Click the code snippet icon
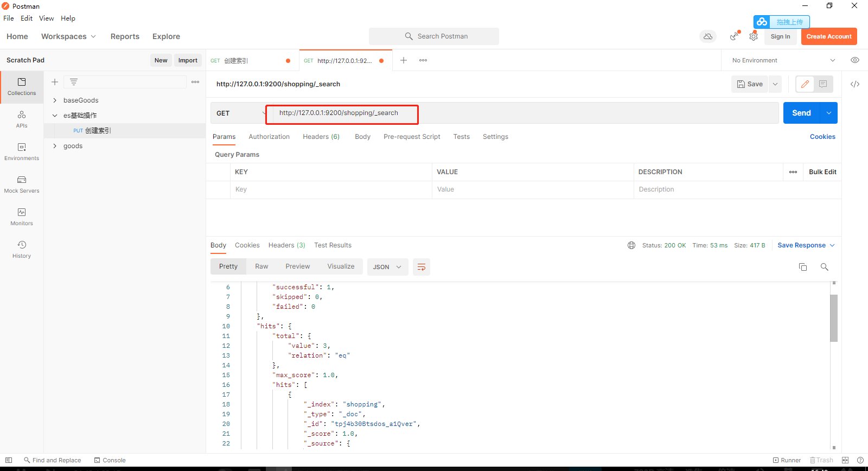This screenshot has height=471, width=868. pyautogui.click(x=855, y=84)
